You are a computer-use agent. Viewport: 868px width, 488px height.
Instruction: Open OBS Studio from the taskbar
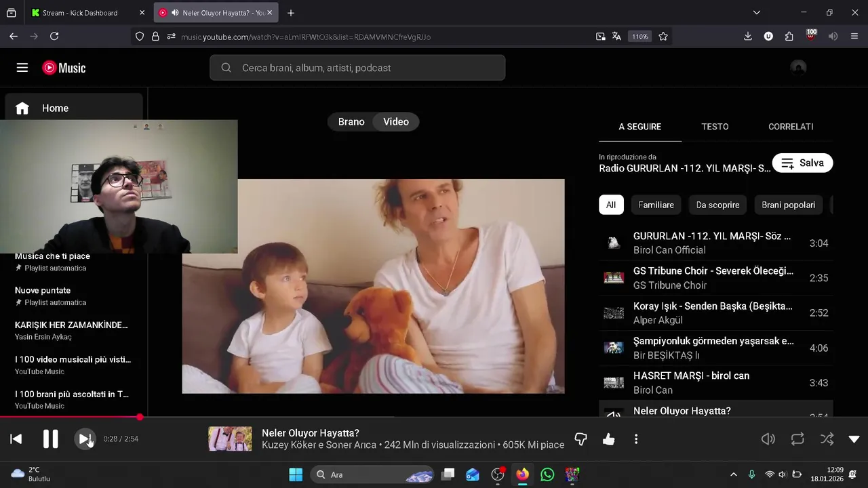[x=498, y=474]
